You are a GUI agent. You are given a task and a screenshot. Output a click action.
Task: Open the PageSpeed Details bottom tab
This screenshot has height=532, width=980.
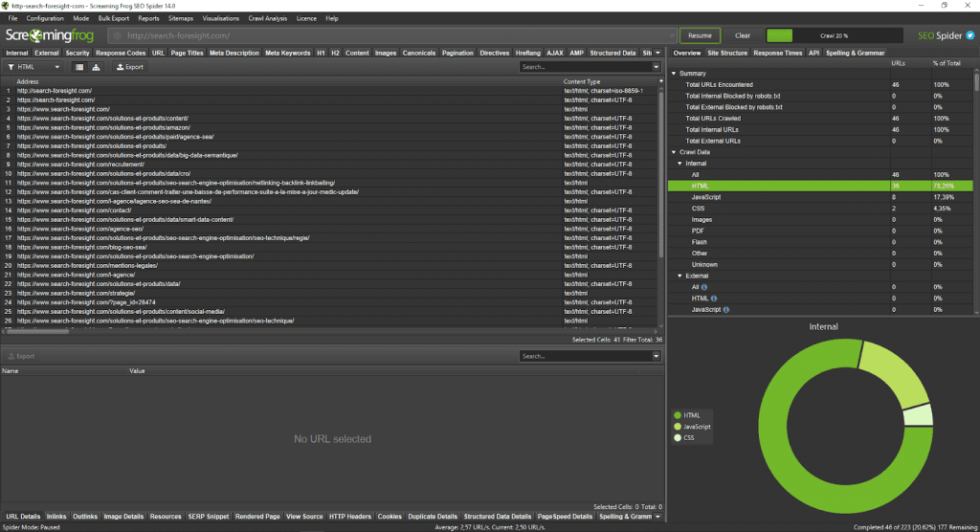coord(565,517)
